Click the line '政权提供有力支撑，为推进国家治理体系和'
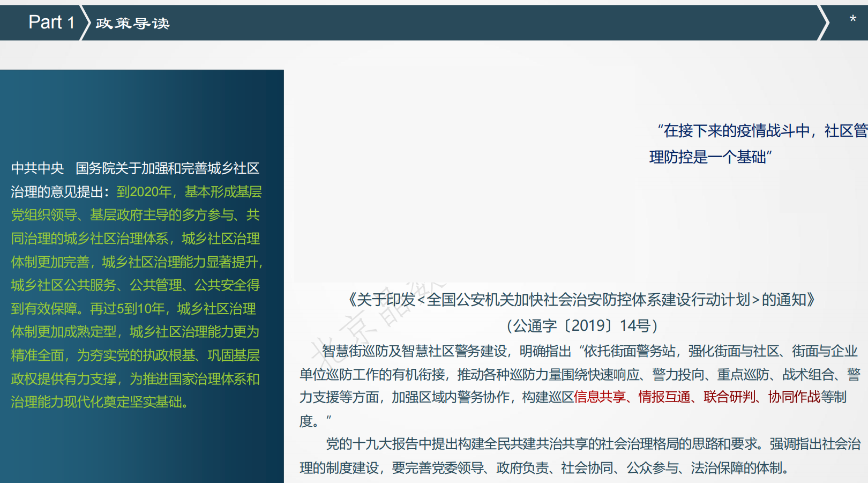868x483 pixels. [x=135, y=379]
